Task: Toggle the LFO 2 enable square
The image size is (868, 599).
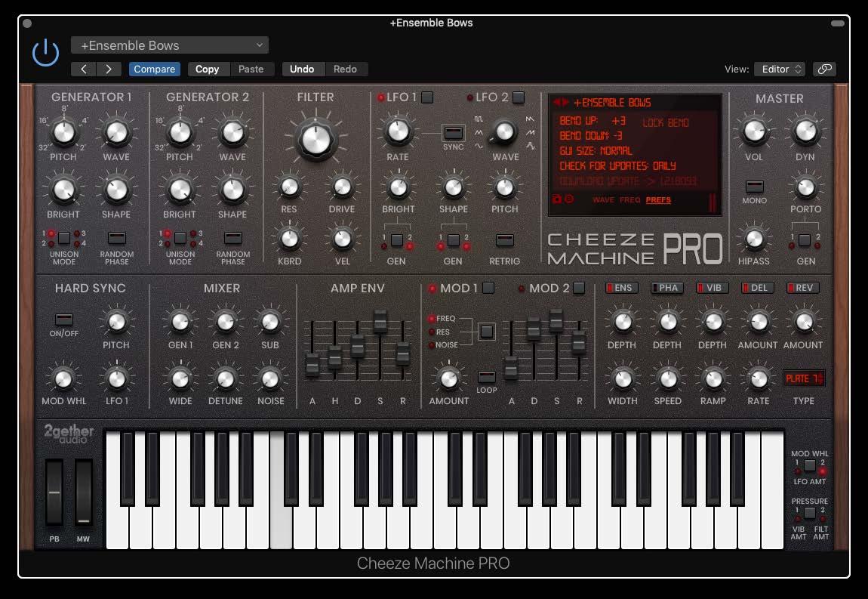Action: (519, 97)
